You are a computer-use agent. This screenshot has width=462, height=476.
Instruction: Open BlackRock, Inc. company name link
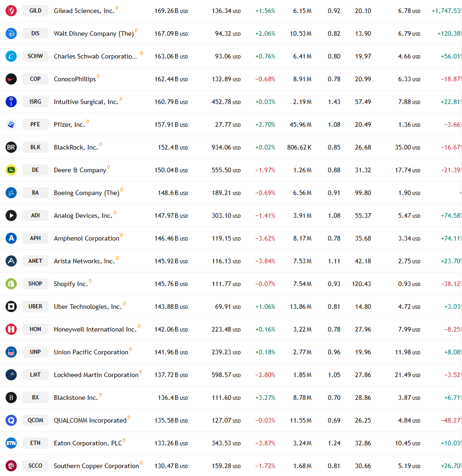pyautogui.click(x=76, y=148)
